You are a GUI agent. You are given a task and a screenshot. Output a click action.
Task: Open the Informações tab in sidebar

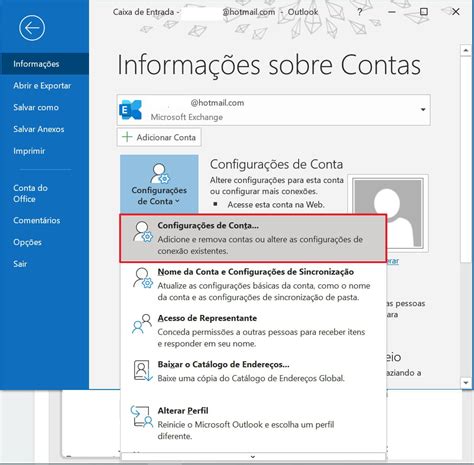[44, 64]
